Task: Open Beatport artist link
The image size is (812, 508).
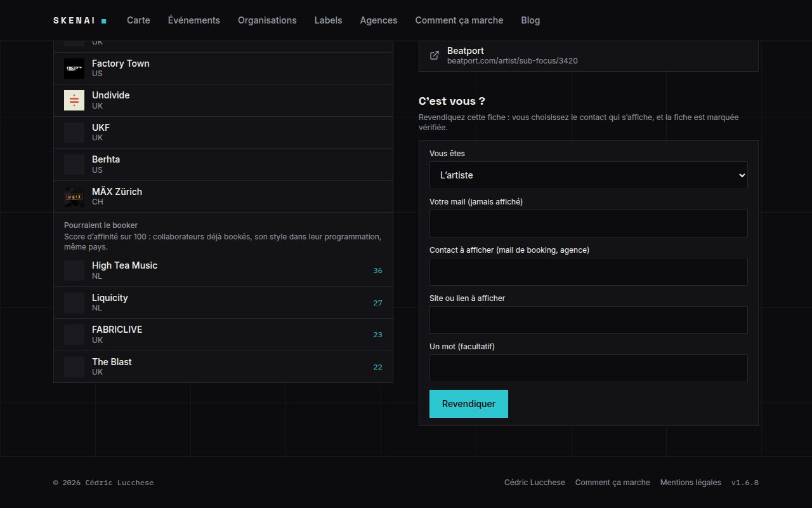Action: tap(589, 55)
